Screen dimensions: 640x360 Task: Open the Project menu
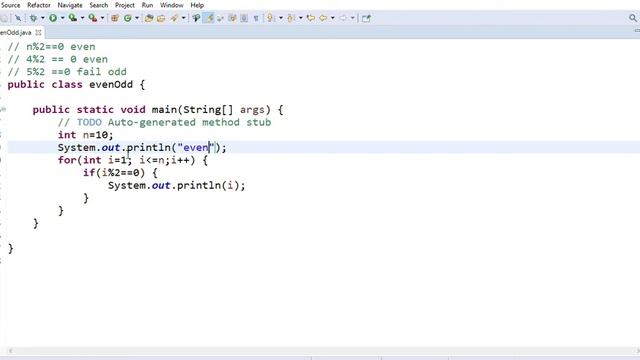tap(124, 5)
